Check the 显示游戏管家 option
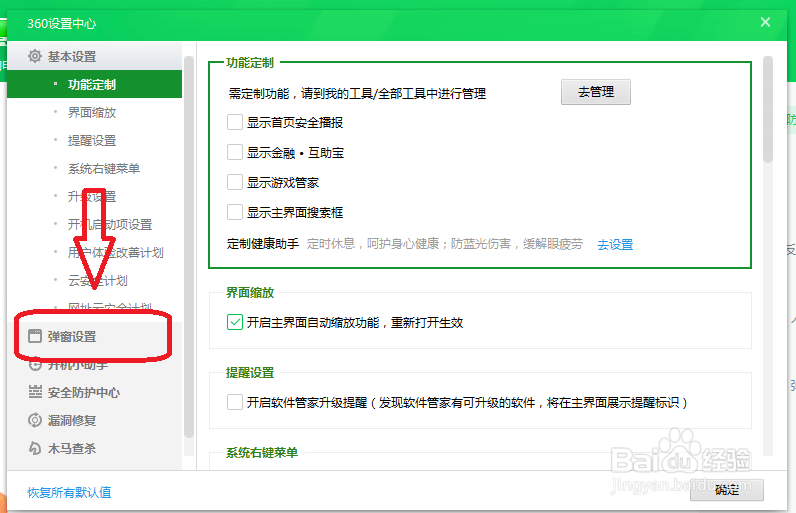The width and height of the screenshot is (796, 513). click(235, 182)
